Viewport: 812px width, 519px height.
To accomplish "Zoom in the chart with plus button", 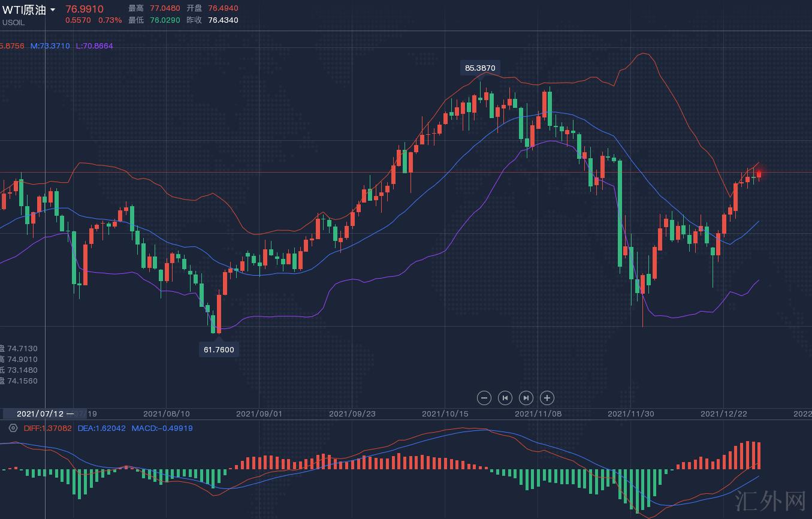I will click(547, 397).
